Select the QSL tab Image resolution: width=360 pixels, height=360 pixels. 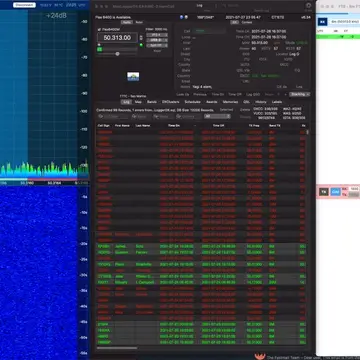click(x=247, y=102)
